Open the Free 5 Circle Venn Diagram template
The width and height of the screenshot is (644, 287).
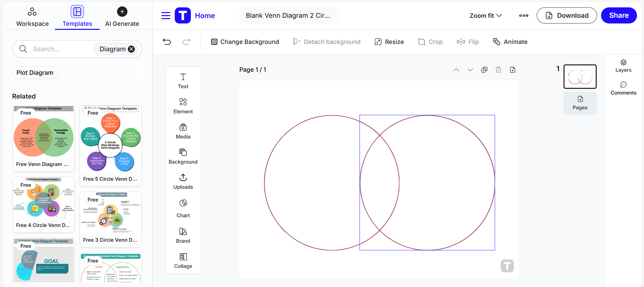tap(111, 146)
